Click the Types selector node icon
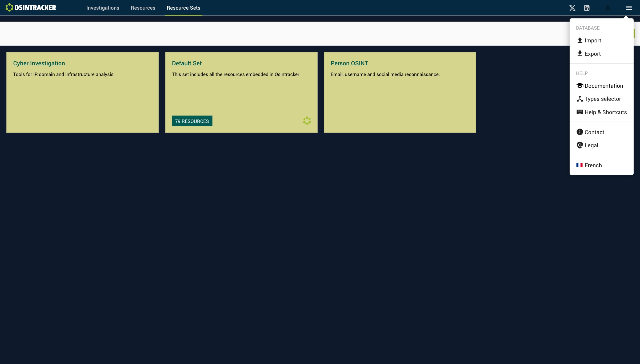Viewport: 640px width, 364px height. 579,99
